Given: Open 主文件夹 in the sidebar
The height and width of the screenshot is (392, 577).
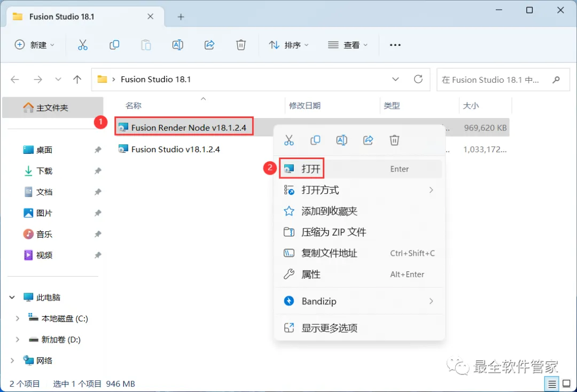Looking at the screenshot, I should 52,107.
